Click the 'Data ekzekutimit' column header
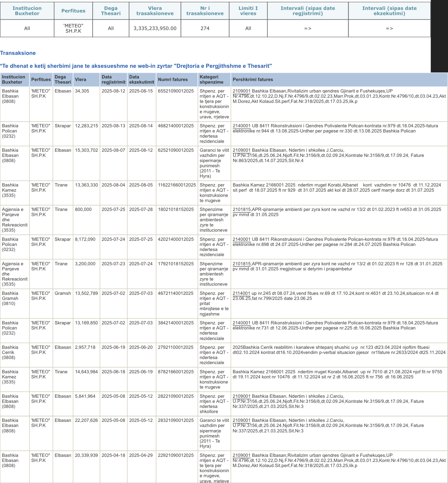Screen dimensions: 448x483 (x=142, y=79)
